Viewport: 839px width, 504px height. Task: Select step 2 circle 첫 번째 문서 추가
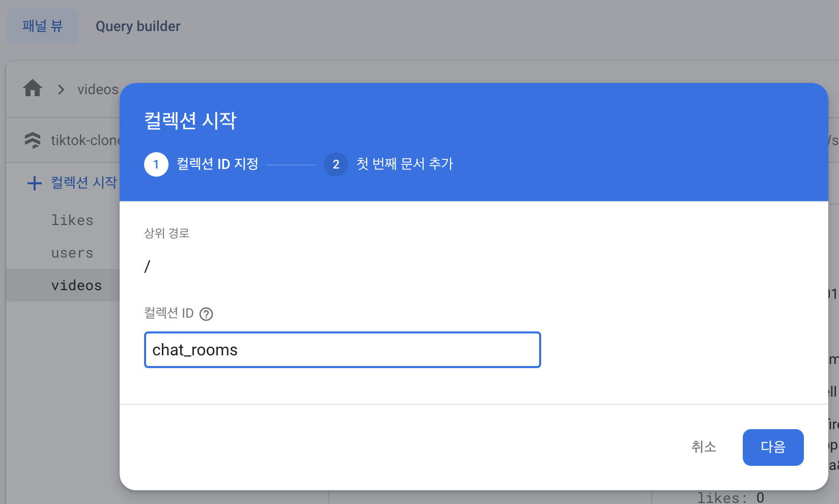point(336,164)
